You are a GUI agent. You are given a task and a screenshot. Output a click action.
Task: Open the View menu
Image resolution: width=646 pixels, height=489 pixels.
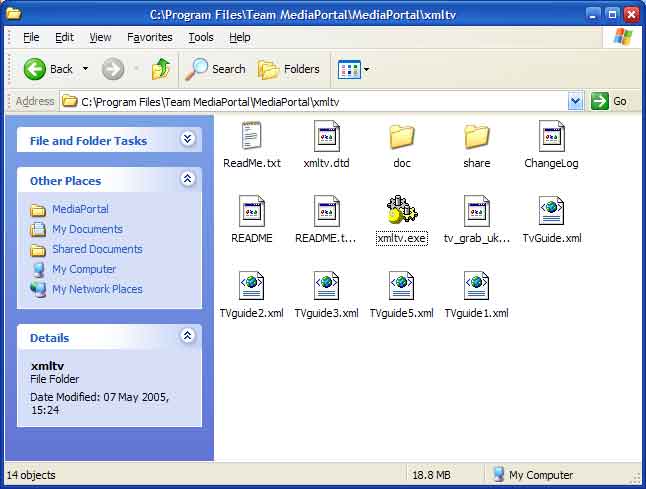(x=100, y=37)
